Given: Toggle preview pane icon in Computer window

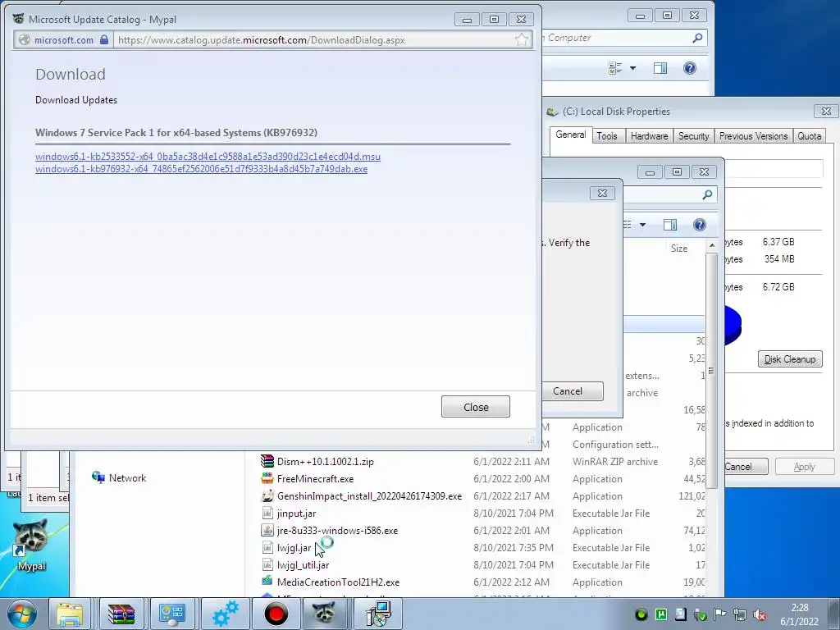Looking at the screenshot, I should point(660,68).
